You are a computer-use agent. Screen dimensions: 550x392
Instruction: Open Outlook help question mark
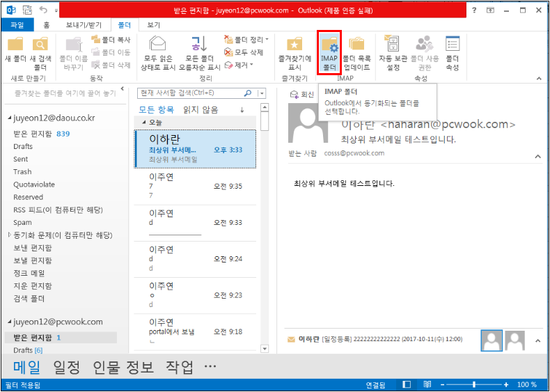coord(475,10)
